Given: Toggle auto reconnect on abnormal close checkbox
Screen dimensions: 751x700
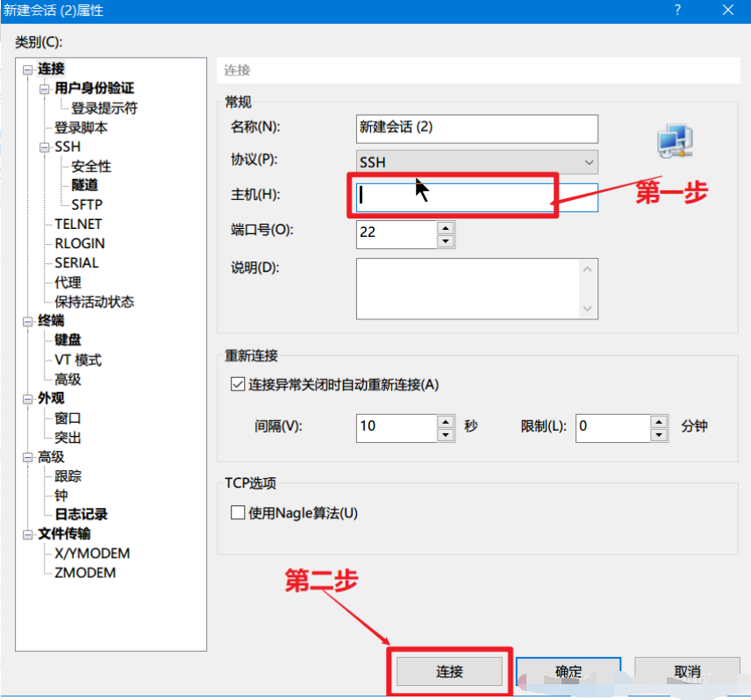Looking at the screenshot, I should tap(238, 384).
